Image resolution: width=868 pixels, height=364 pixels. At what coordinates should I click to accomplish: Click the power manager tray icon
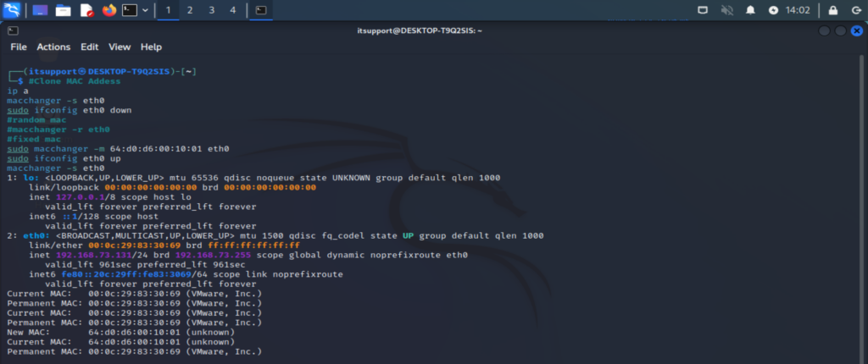[774, 10]
